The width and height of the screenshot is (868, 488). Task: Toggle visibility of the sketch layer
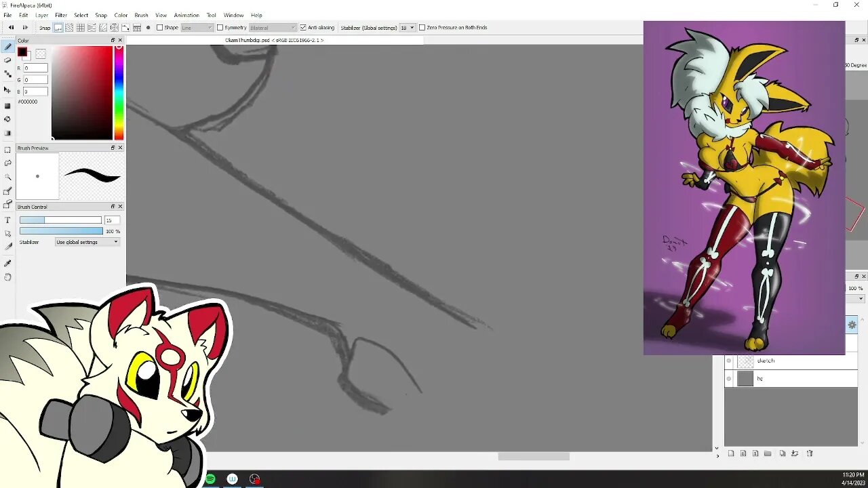[x=729, y=361]
